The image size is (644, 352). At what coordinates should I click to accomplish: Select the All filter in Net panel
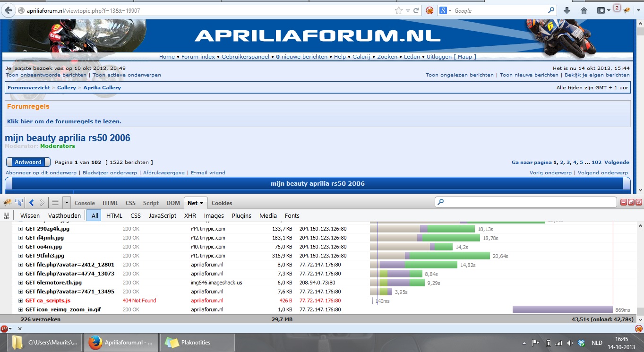pyautogui.click(x=95, y=216)
